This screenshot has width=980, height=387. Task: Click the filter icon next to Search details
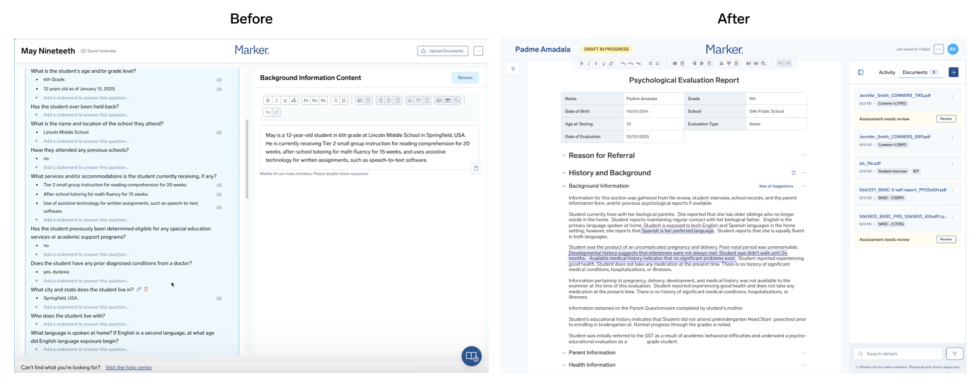(955, 354)
